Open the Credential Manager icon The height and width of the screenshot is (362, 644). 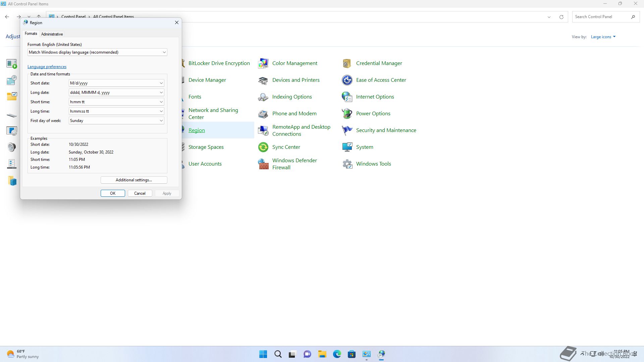[347, 63]
